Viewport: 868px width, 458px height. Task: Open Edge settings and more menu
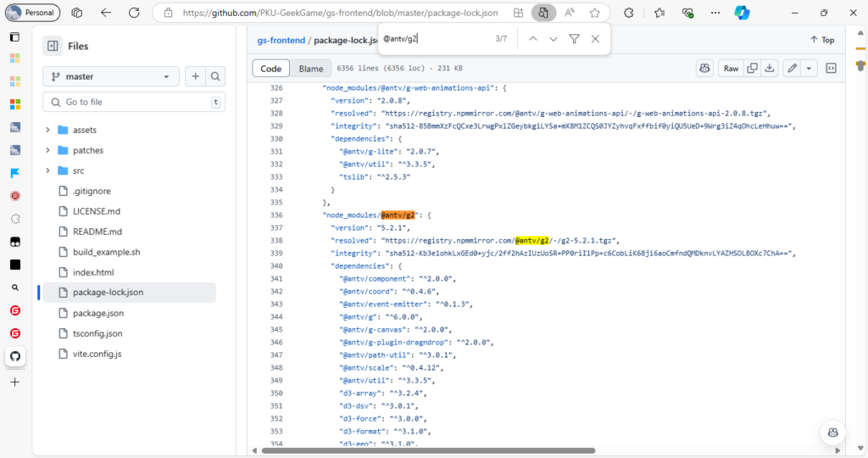[x=715, y=13]
